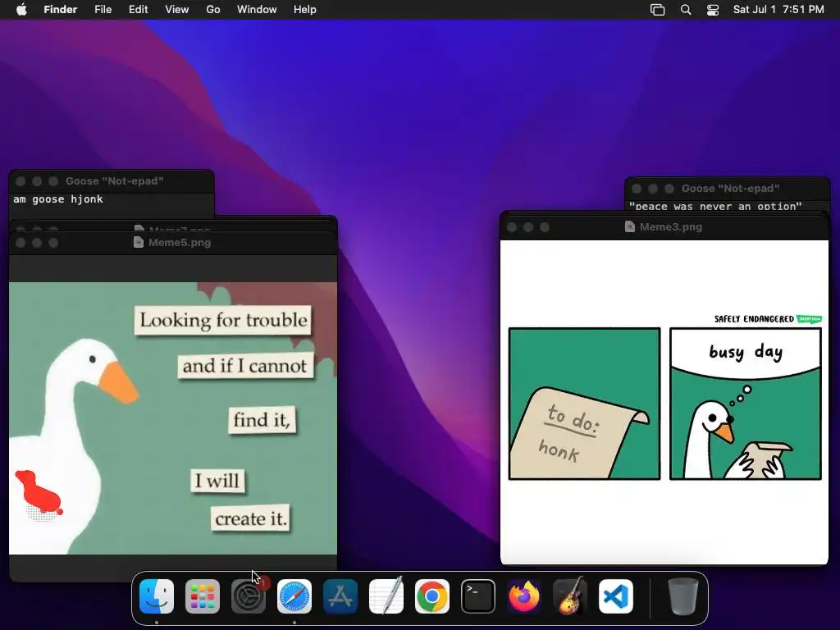Open the Trash in the Dock

683,596
